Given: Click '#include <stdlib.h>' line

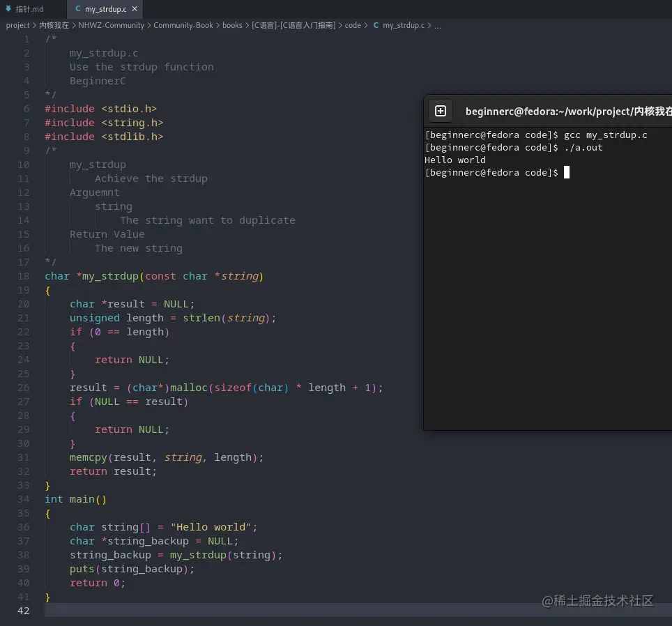Looking at the screenshot, I should point(104,137).
